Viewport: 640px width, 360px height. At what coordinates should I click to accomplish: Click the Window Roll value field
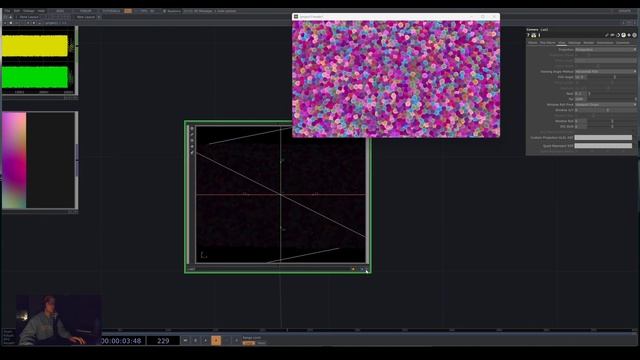pos(580,121)
